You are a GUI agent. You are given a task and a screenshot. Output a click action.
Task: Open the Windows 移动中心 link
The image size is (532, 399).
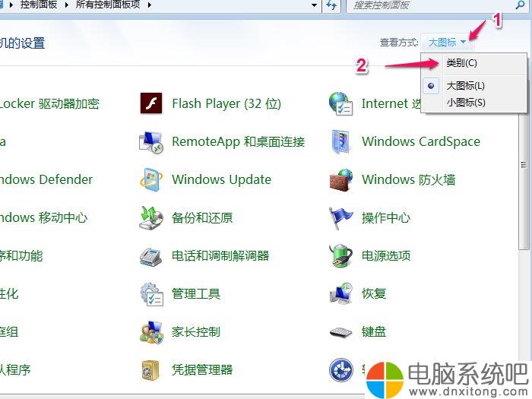[43, 217]
